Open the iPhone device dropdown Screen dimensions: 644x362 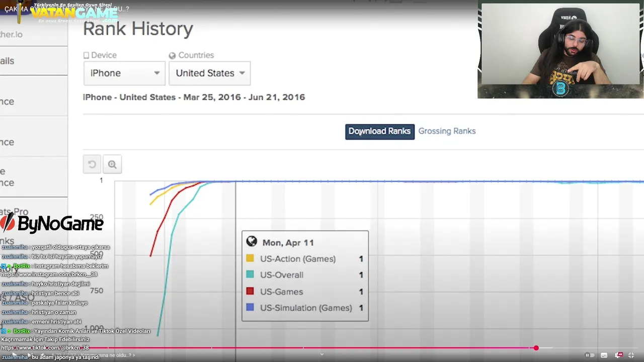pyautogui.click(x=124, y=73)
